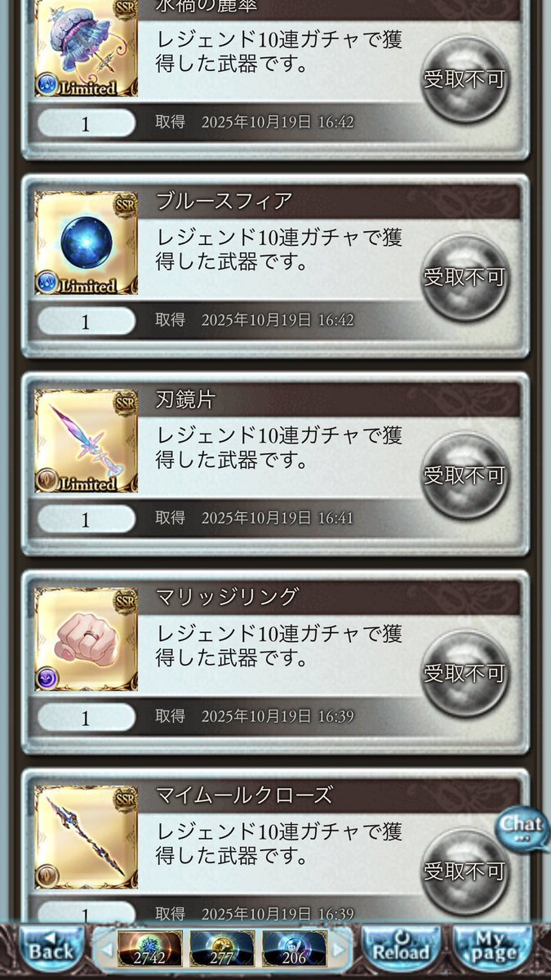Tap 受取不可 button for ブルースフィア
551x980 pixels.
(464, 278)
